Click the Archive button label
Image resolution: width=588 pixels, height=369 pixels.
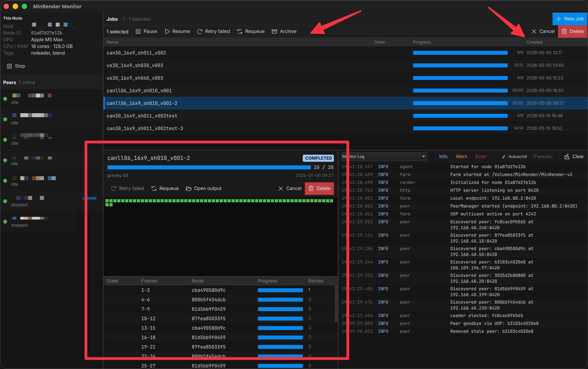[x=288, y=32]
